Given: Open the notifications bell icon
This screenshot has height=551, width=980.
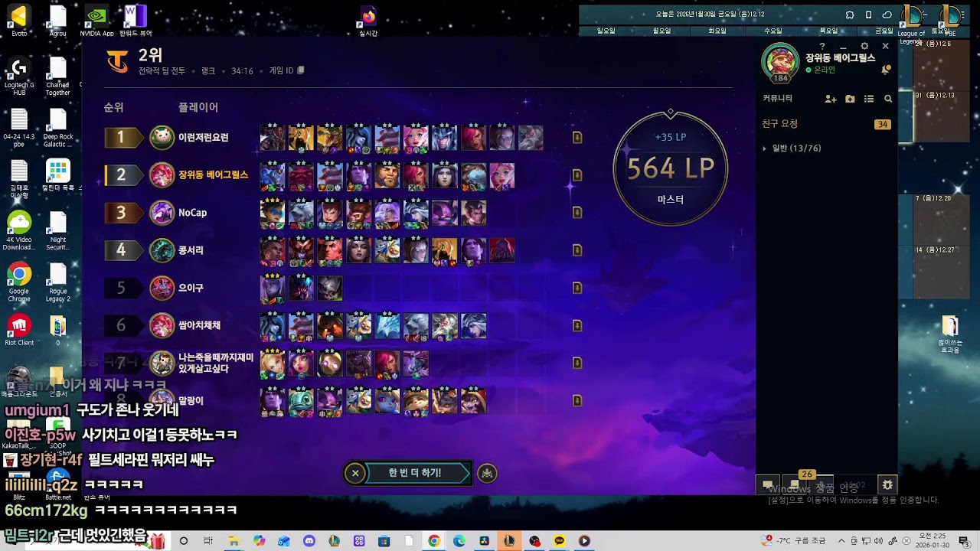Looking at the screenshot, I should tap(887, 70).
